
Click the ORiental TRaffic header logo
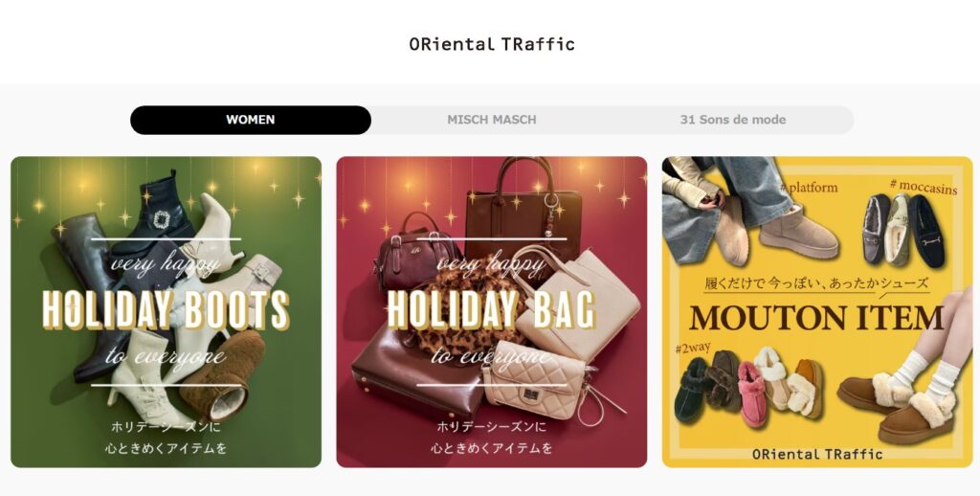coord(492,44)
